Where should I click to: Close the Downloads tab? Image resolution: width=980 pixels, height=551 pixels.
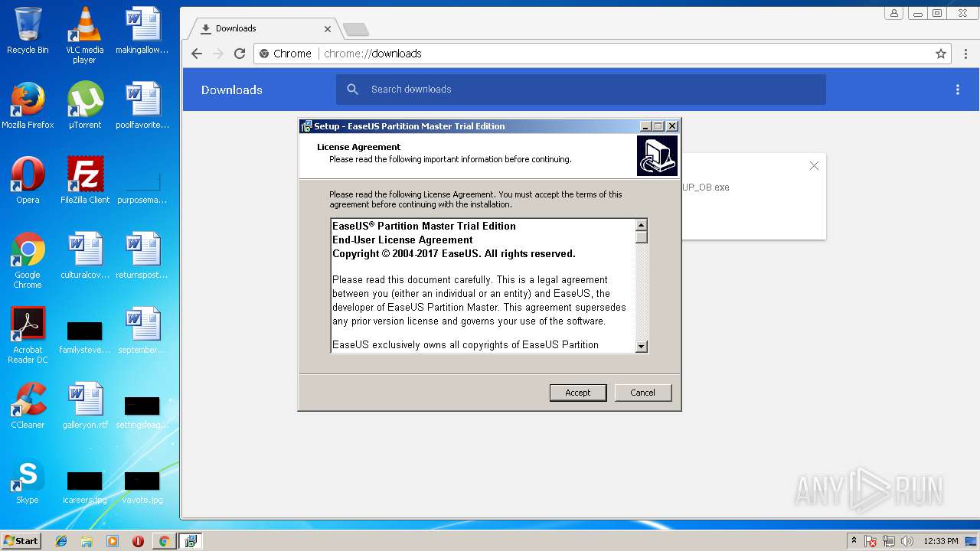(328, 29)
